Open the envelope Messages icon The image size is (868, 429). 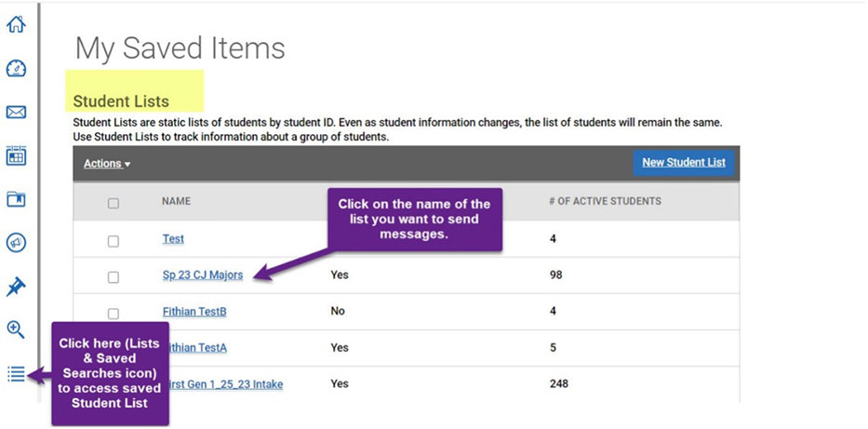coord(16,113)
